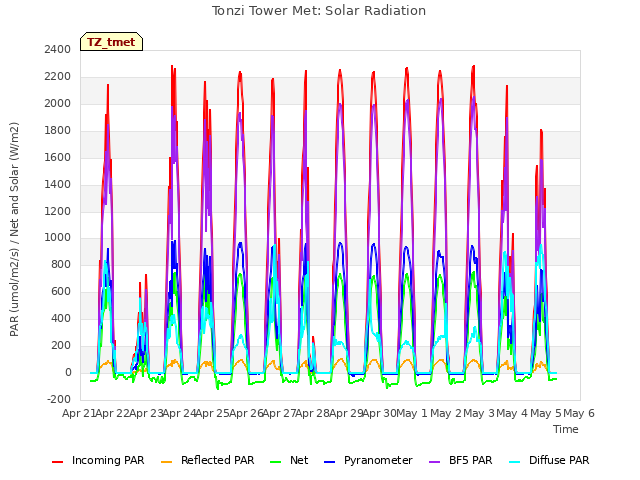Select the Net legend entry

point(289,460)
